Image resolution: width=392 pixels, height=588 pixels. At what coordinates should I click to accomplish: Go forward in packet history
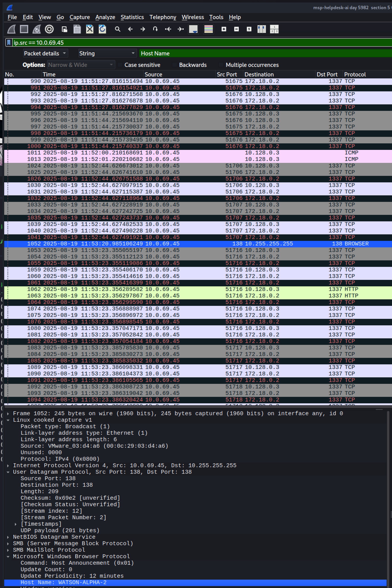[143, 29]
